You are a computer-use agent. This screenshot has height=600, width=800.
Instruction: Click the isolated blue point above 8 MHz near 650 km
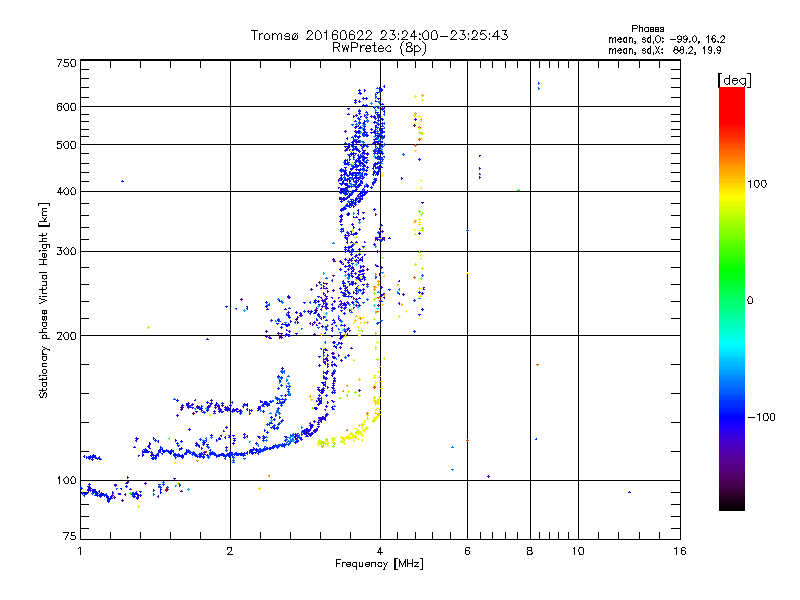pos(539,86)
